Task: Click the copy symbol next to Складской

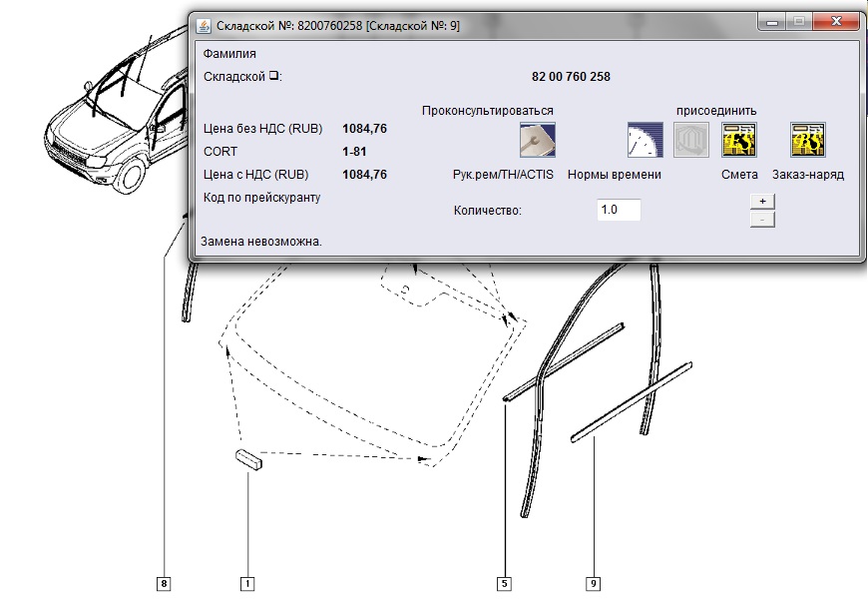Action: (274, 76)
